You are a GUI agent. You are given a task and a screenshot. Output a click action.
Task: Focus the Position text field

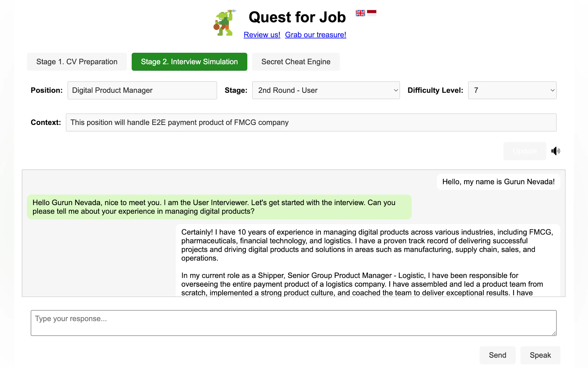142,90
